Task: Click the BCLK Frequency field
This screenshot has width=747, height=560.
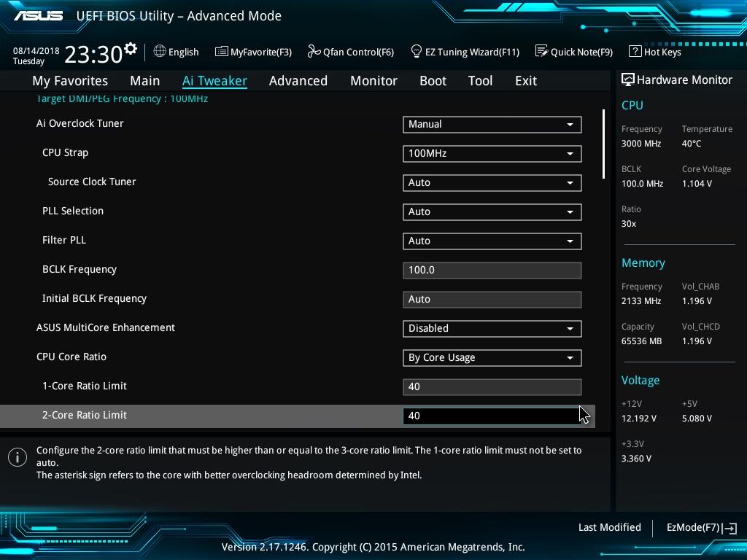Action: pos(492,270)
